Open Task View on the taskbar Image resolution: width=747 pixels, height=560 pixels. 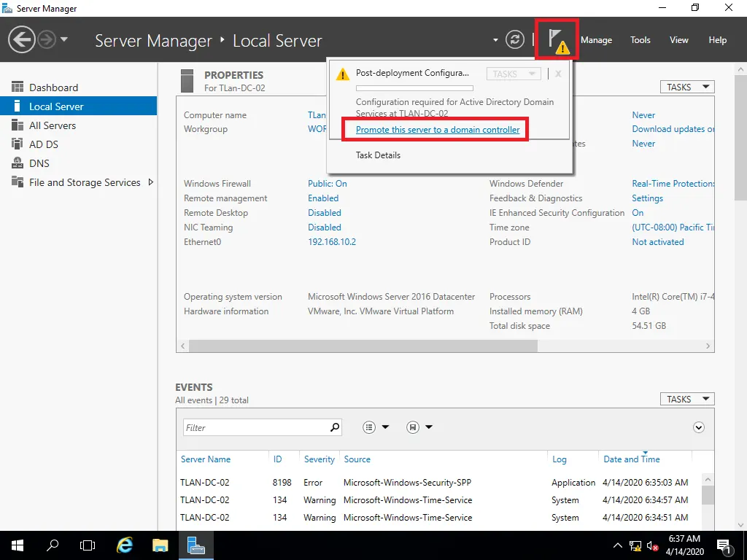(x=88, y=545)
